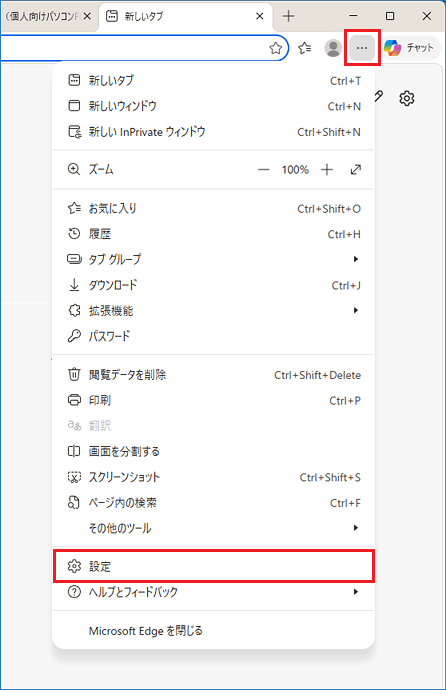Select 閲覧データを削除 entry
Viewport: 446px width, 690px height.
pos(214,375)
